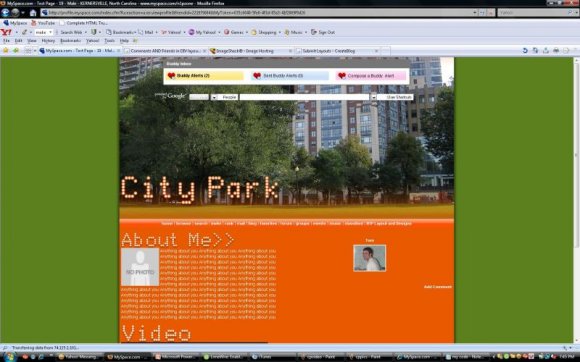This screenshot has width=580, height=362.
Task: Click in the browser address bar
Action: click(259, 13)
